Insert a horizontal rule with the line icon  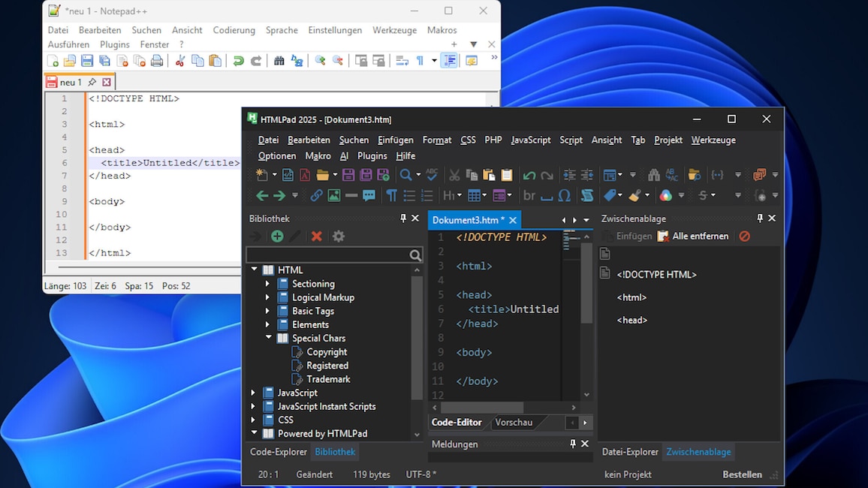[351, 195]
